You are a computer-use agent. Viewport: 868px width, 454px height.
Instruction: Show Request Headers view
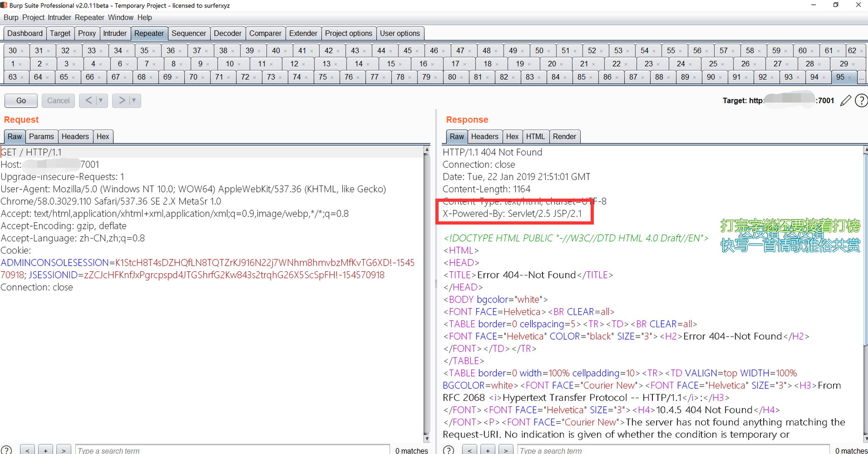tap(75, 137)
